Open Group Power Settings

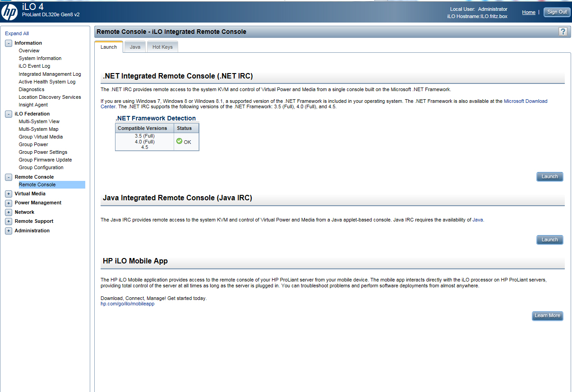[x=43, y=152]
